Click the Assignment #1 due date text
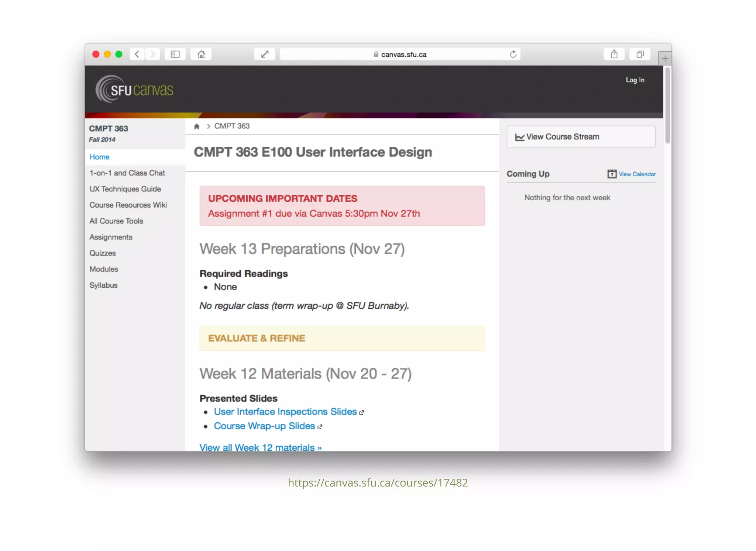Viewport: 756px width, 551px height. tap(314, 214)
